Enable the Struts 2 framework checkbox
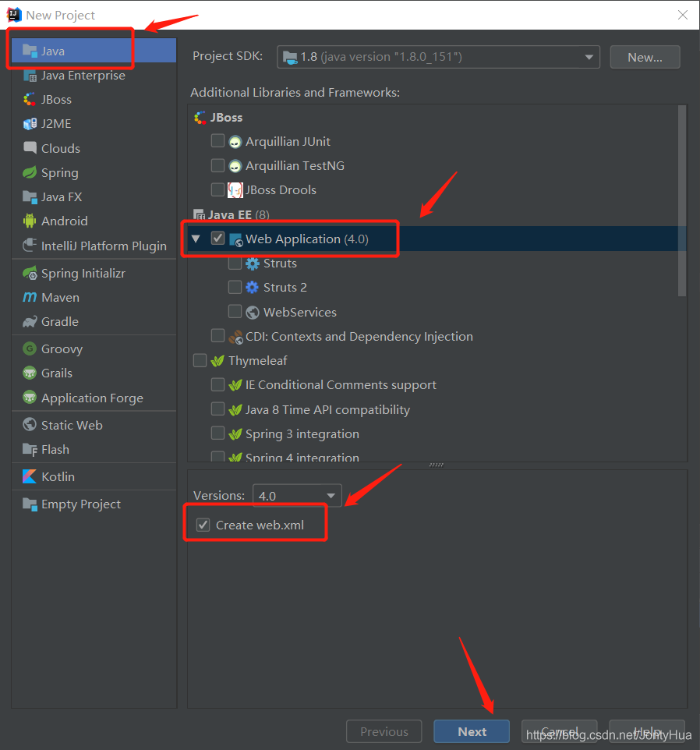This screenshot has width=700, height=750. 235,287
